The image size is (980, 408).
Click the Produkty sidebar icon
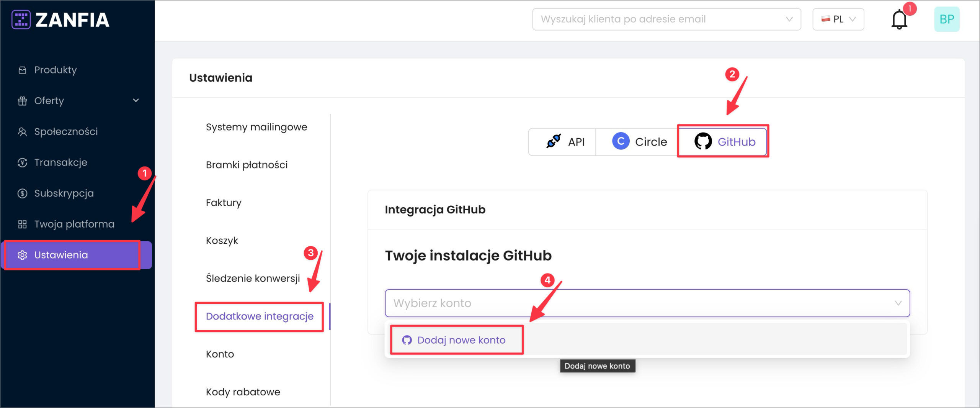click(x=23, y=70)
